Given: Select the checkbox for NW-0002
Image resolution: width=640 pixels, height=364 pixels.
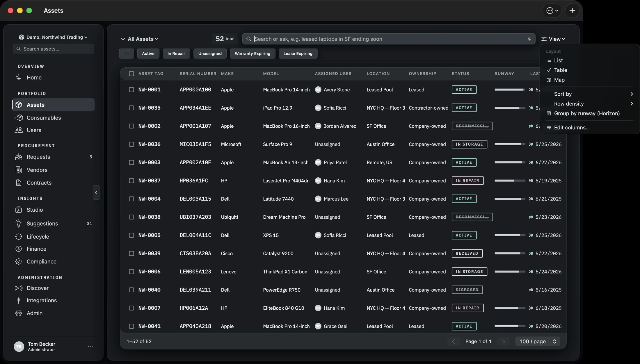Looking at the screenshot, I should [x=131, y=126].
